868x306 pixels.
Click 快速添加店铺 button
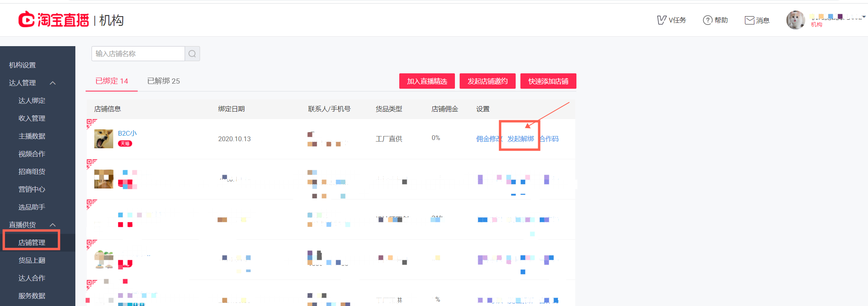[548, 81]
